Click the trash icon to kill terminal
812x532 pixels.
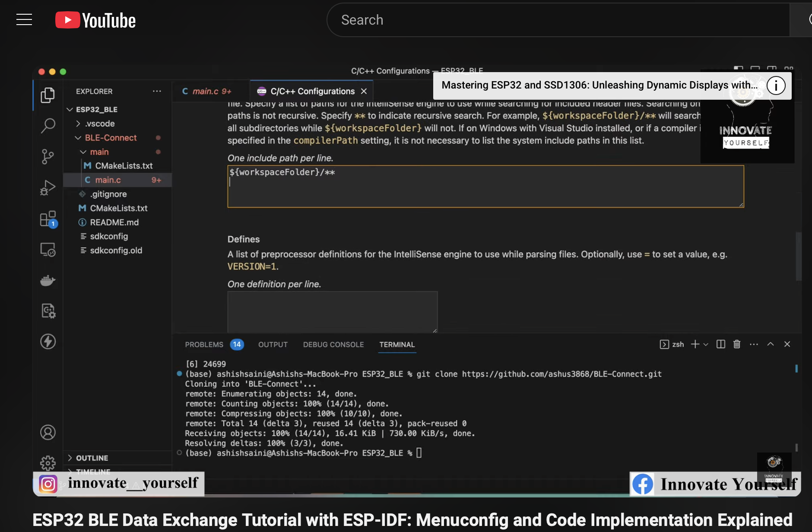(737, 344)
